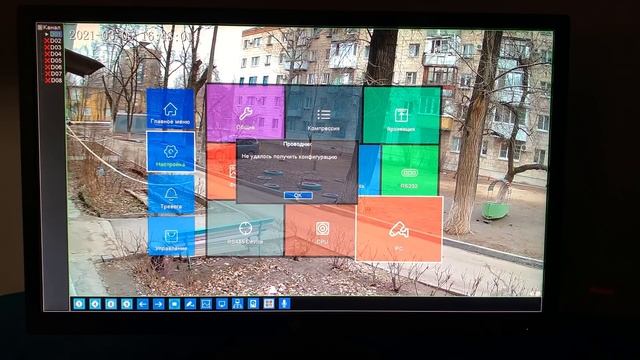
Task: Click the pen edit toolbar icon
Action: (190, 304)
